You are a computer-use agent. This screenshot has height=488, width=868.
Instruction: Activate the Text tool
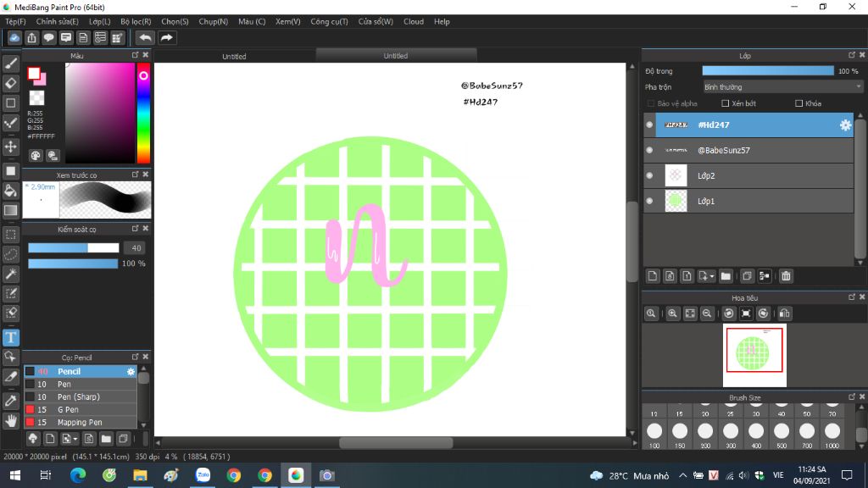(10, 337)
